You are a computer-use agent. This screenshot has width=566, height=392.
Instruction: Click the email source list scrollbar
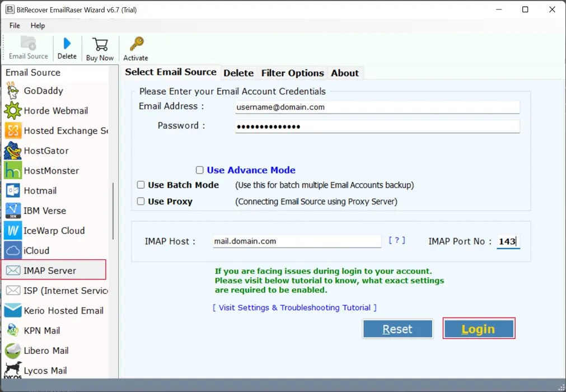pyautogui.click(x=113, y=211)
